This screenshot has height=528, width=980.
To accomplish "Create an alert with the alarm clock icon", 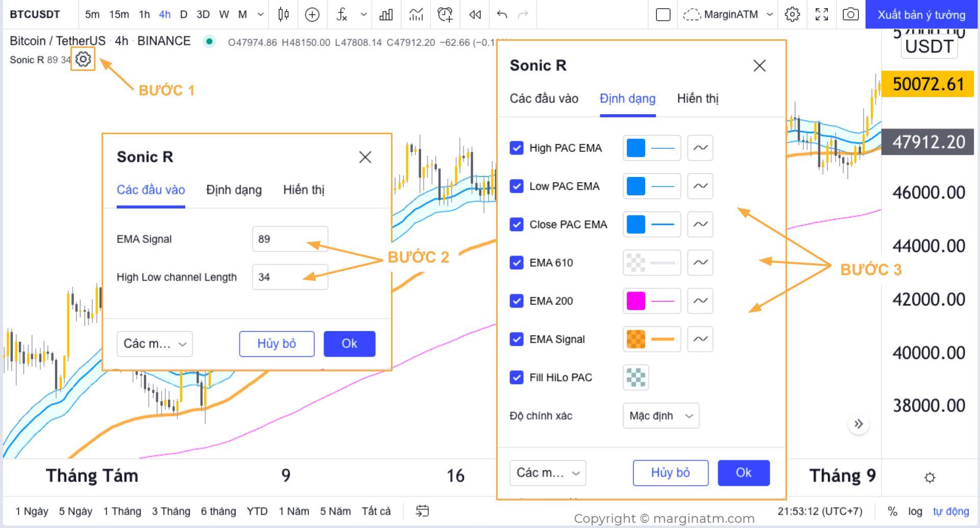I will coord(445,14).
